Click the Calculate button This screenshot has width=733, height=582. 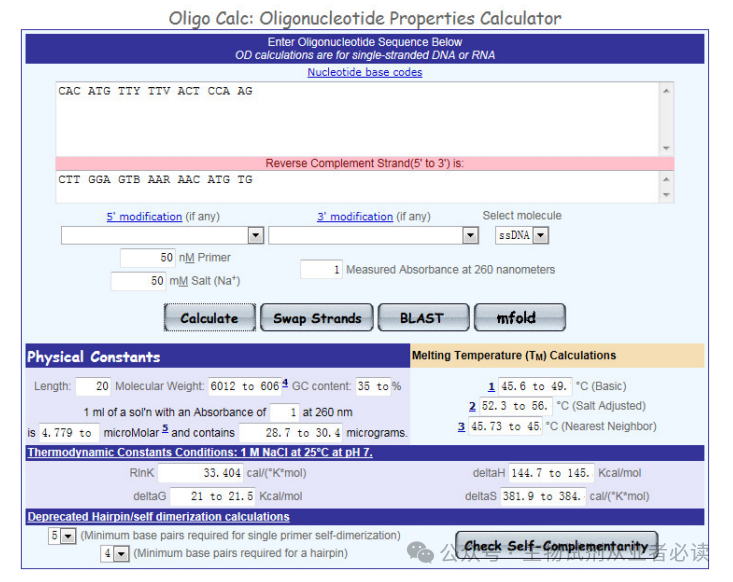(209, 317)
